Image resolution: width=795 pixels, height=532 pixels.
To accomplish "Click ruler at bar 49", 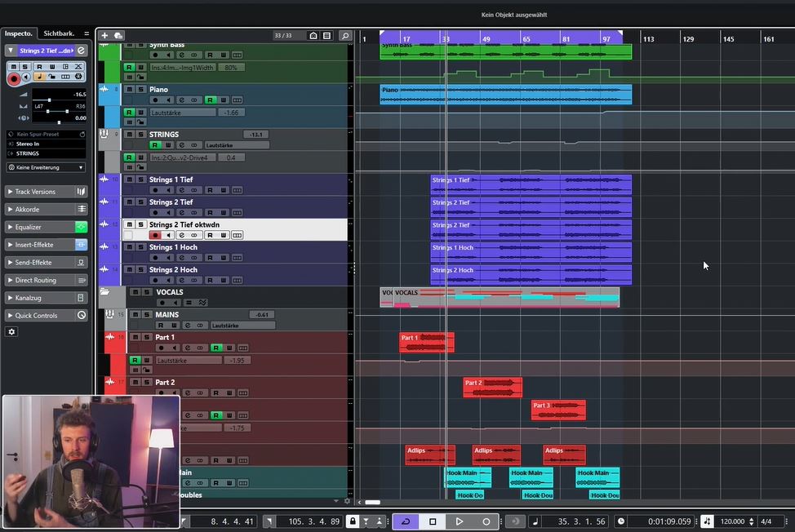I will [486, 39].
